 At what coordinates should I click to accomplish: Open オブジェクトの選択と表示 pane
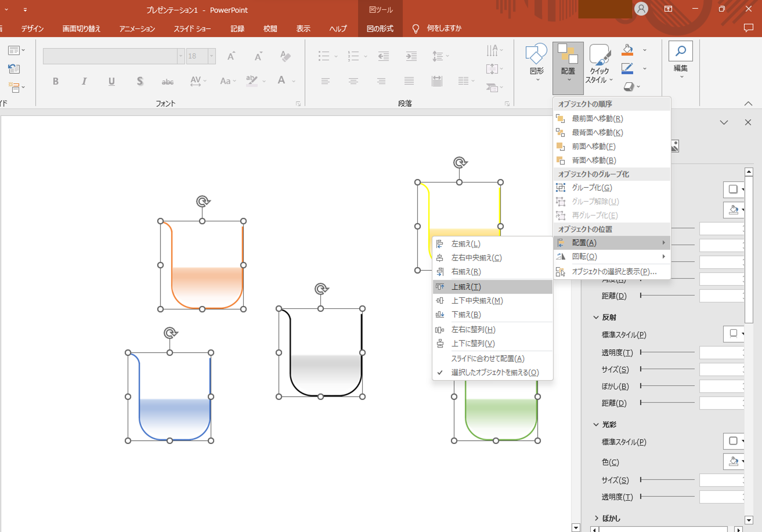pyautogui.click(x=611, y=271)
